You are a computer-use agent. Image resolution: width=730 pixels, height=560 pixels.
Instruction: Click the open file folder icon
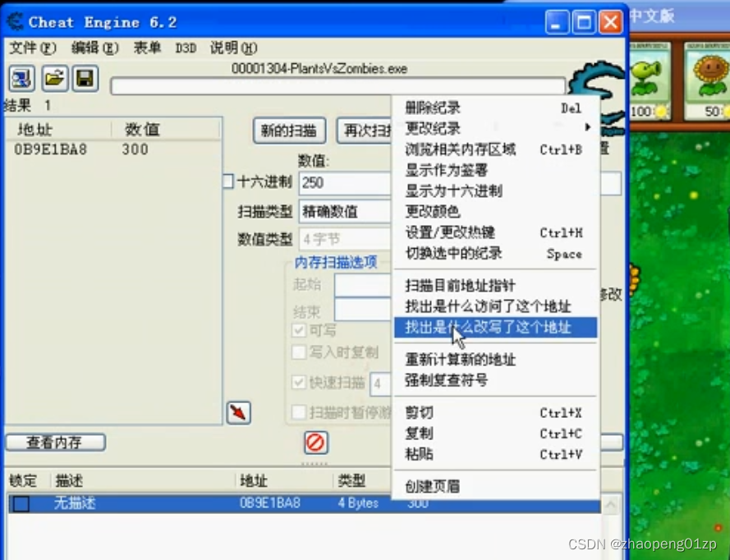[x=54, y=78]
